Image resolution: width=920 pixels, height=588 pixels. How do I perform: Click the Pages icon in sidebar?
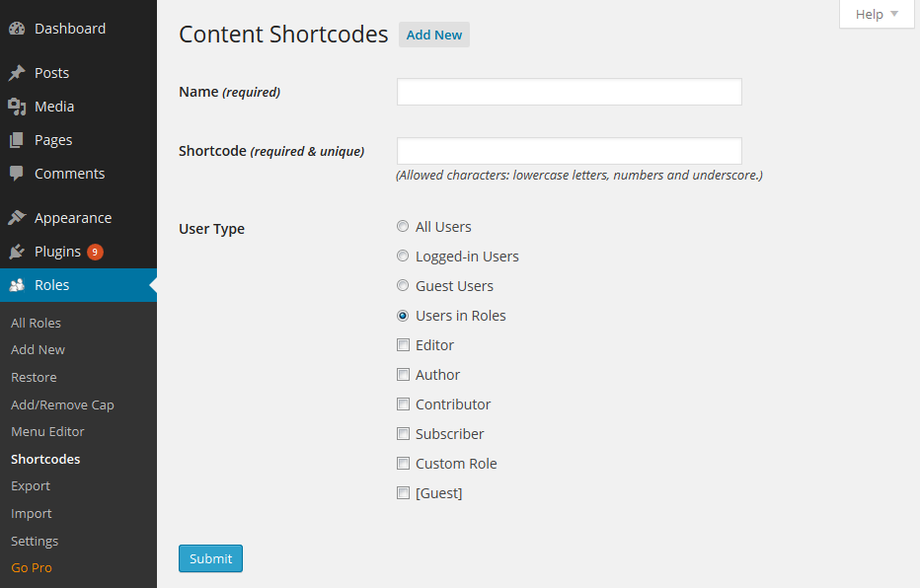pyautogui.click(x=17, y=140)
